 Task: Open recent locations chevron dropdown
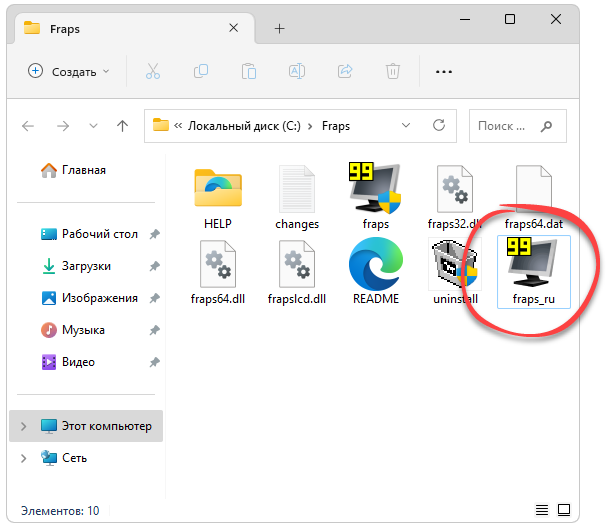point(93,126)
